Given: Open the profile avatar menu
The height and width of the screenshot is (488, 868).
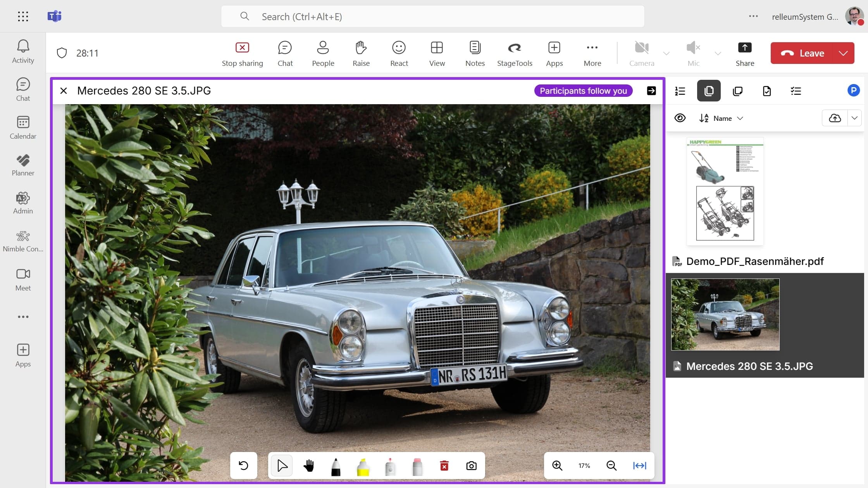Looking at the screenshot, I should point(854,16).
